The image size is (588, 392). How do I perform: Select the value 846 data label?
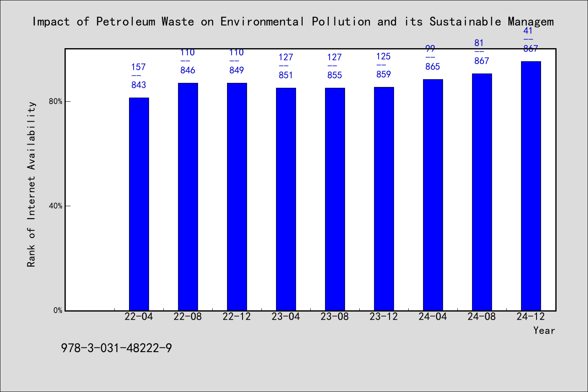click(x=187, y=70)
